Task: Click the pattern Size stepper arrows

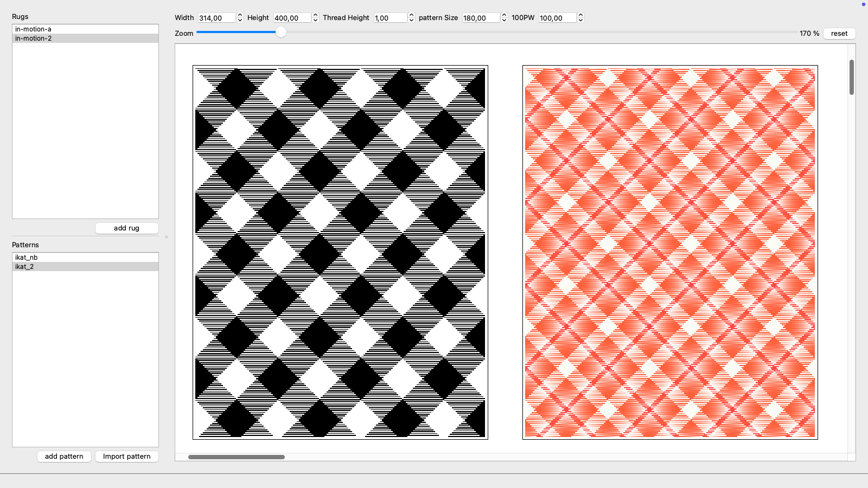Action: 504,18
